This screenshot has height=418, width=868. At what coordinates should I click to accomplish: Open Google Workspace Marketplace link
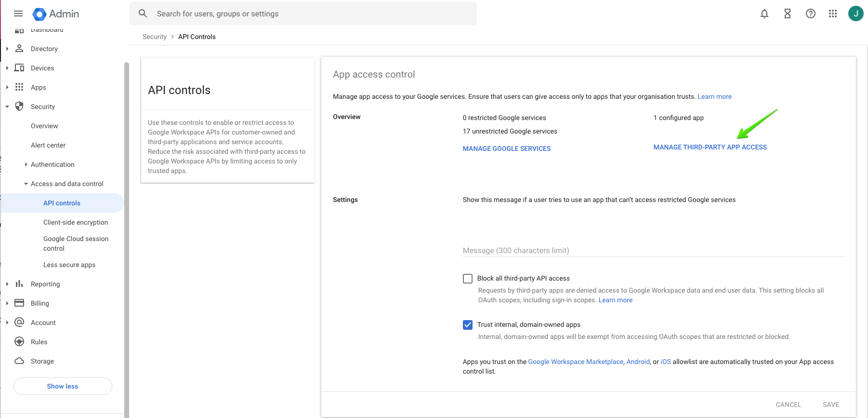point(576,362)
